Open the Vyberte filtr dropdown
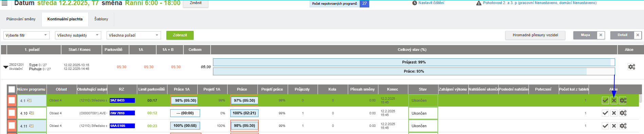This screenshot has height=134, width=644. point(26,35)
